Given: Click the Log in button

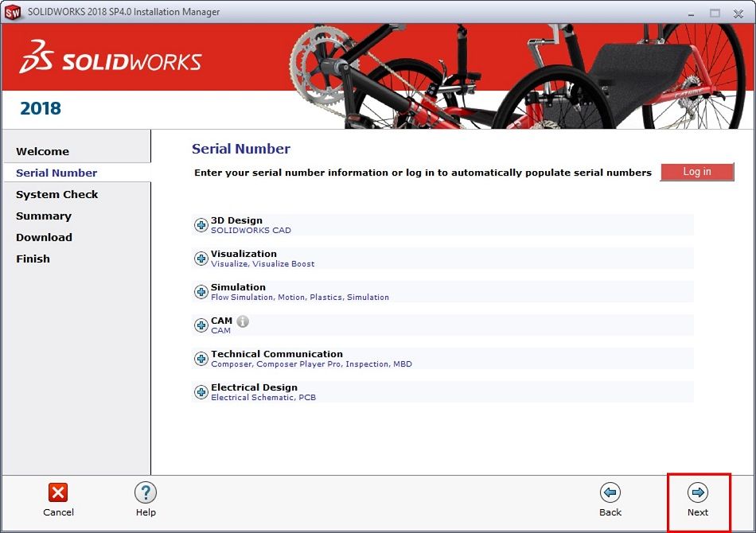Looking at the screenshot, I should (697, 172).
